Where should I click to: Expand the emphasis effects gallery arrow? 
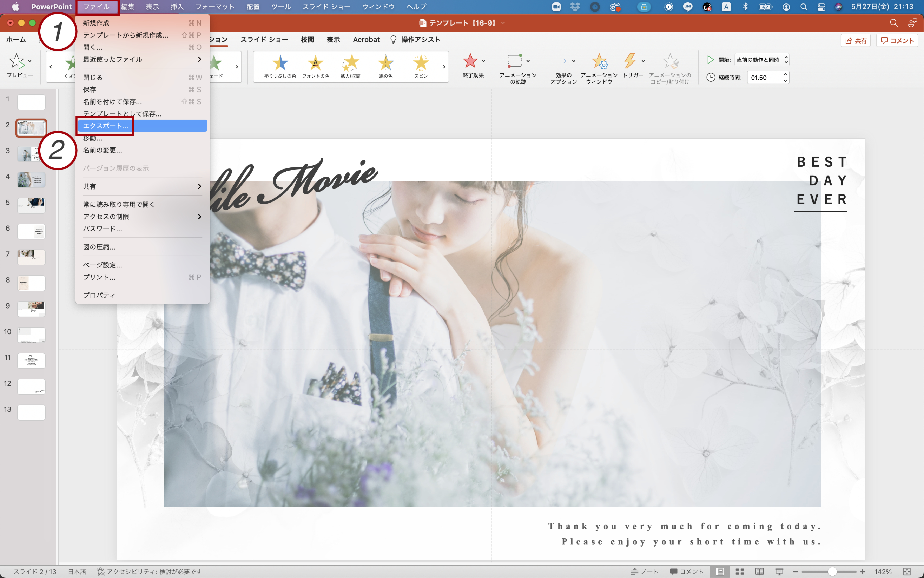pos(444,67)
